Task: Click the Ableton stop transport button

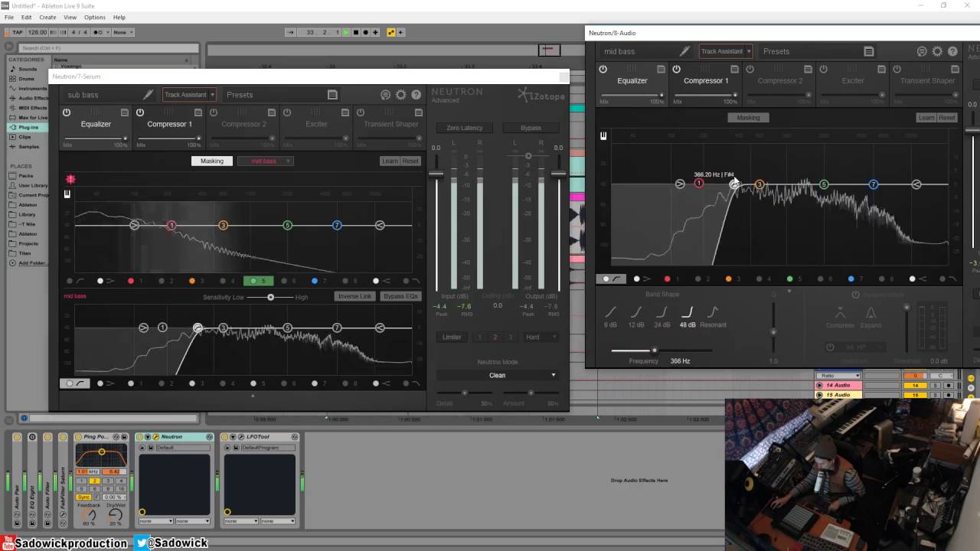Action: point(356,32)
